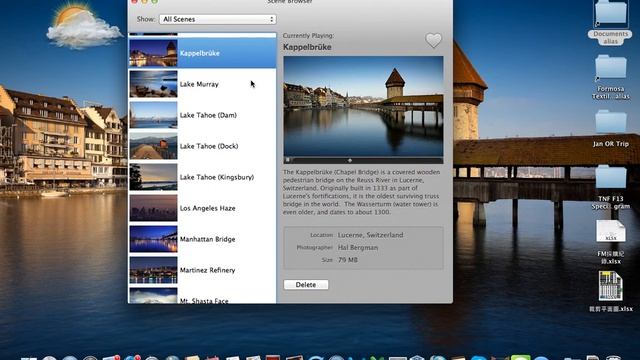Screen dimensions: 640x360
Task: Select the Lake Tahoe (Dam) scene
Action: [202, 115]
